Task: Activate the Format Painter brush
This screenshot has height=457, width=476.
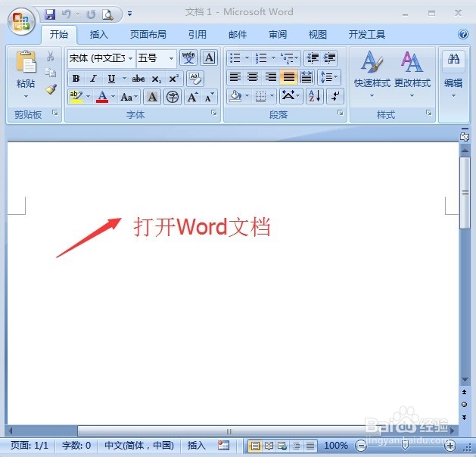Action: pos(51,89)
